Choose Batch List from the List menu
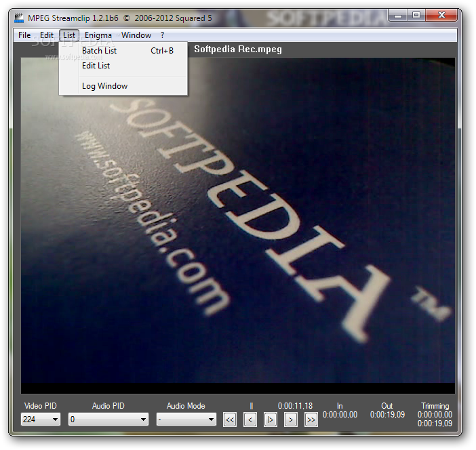The image size is (476, 450). (123, 51)
